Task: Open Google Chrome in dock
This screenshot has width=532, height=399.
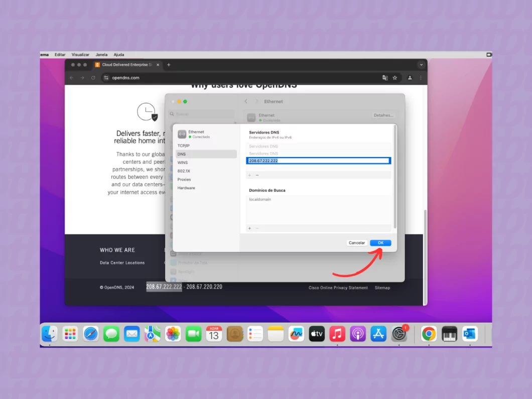Action: tap(429, 334)
